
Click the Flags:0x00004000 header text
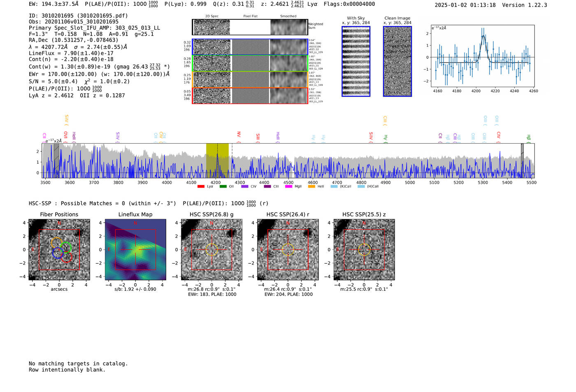pyautogui.click(x=349, y=4)
